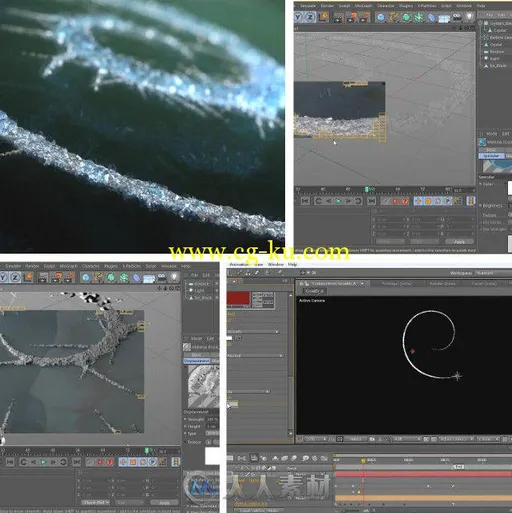Add Light bulb in bottom-left Cinema 4D toolbar
Screen dimensions: 512x513
pyautogui.click(x=174, y=277)
